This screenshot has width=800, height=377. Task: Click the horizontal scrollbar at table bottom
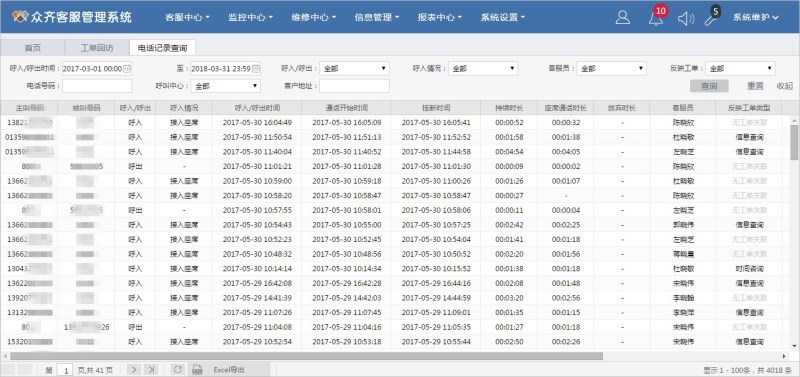306,356
